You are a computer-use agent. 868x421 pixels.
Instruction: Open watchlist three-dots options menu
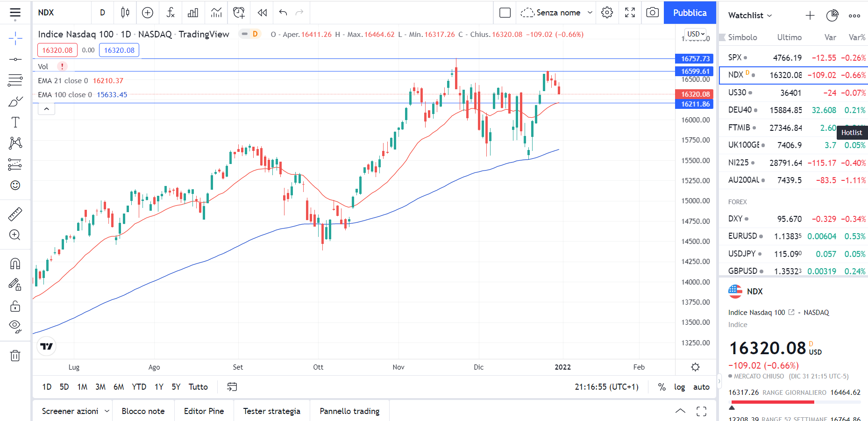point(854,15)
